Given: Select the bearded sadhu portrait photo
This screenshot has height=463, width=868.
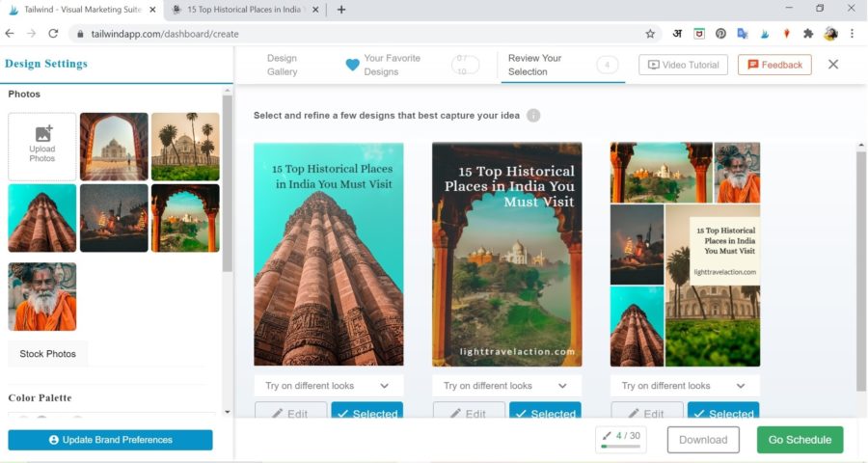Looking at the screenshot, I should 42,297.
